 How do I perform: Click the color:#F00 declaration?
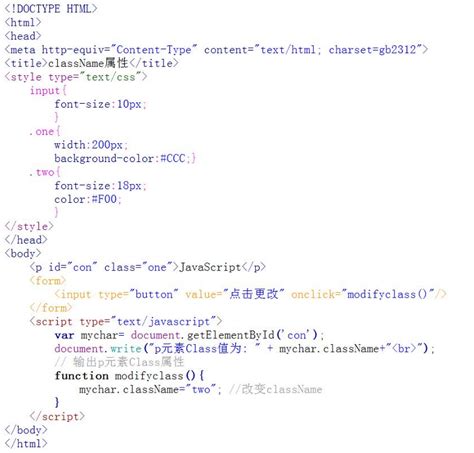[88, 199]
